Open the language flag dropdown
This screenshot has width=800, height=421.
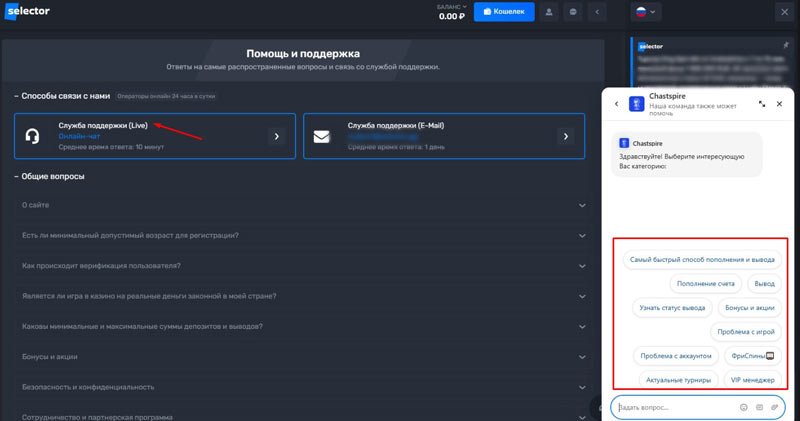point(646,12)
